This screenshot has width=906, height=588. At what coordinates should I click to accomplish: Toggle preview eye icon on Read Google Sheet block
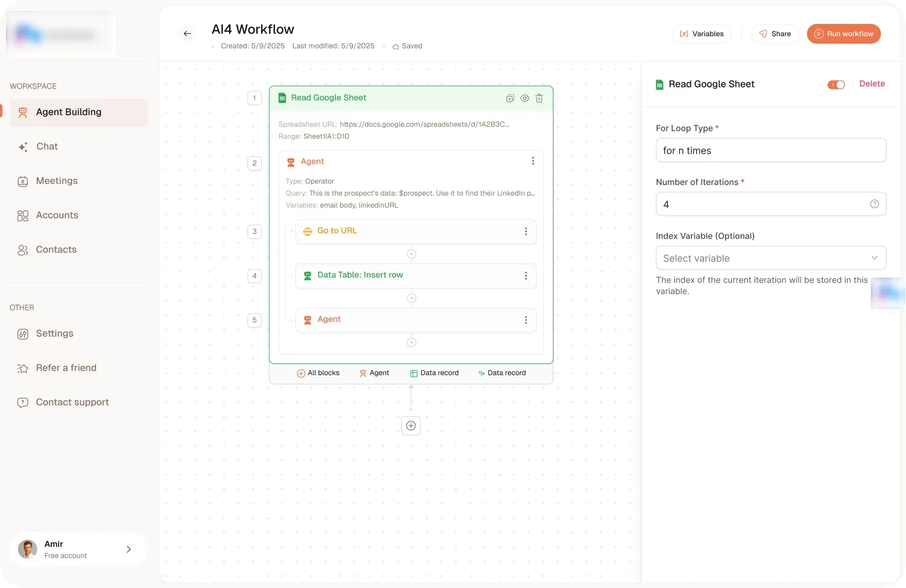click(x=525, y=98)
